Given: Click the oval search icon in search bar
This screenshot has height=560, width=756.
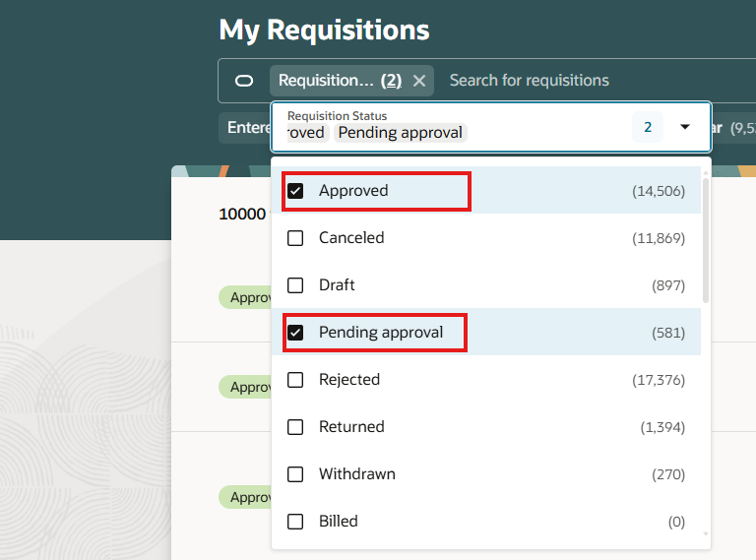Looking at the screenshot, I should click(244, 81).
